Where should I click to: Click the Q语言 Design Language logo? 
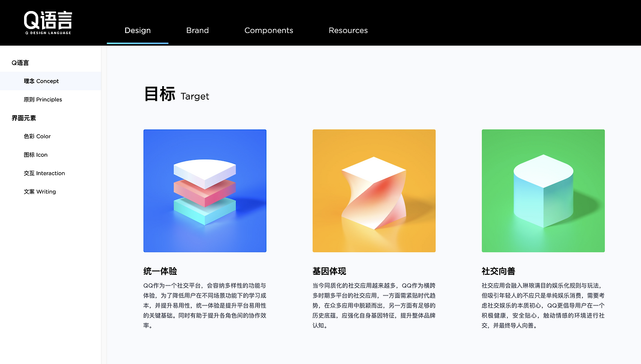48,23
